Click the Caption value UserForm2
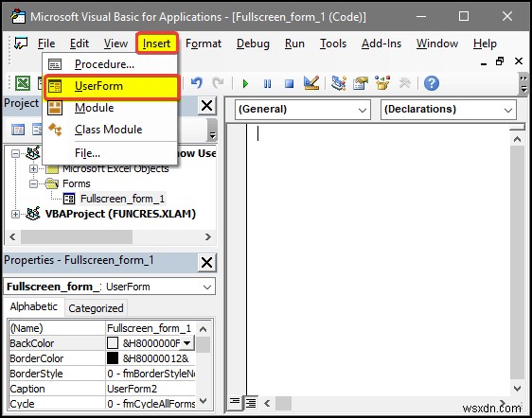The width and height of the screenshot is (532, 418). click(151, 389)
